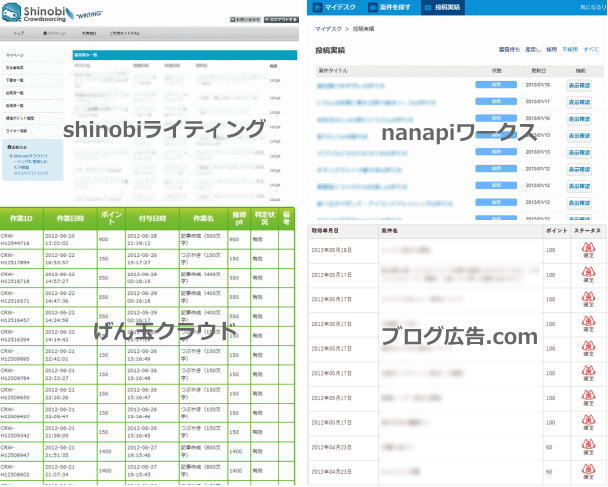
Task: Click the 判定状況 column header in green table
Action: pyautogui.click(x=264, y=218)
